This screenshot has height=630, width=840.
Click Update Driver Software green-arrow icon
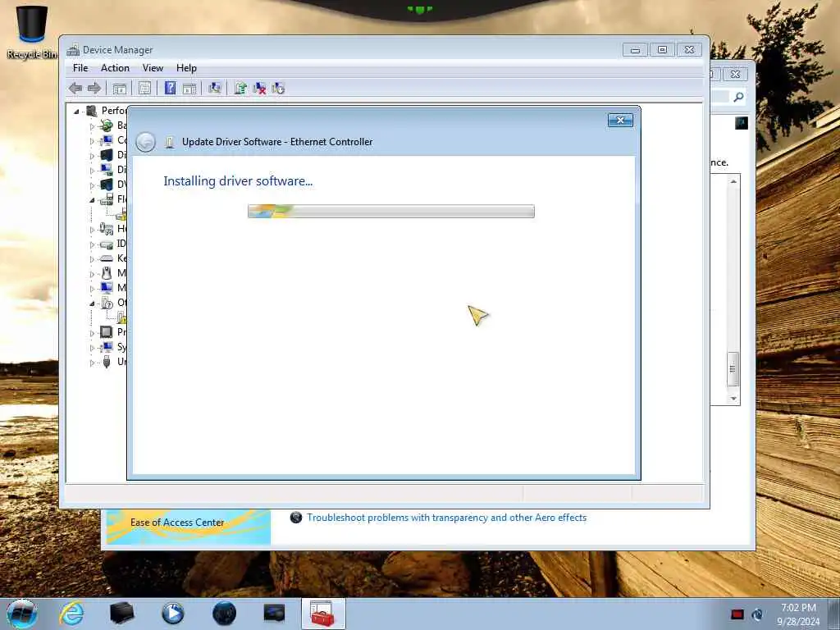point(240,89)
